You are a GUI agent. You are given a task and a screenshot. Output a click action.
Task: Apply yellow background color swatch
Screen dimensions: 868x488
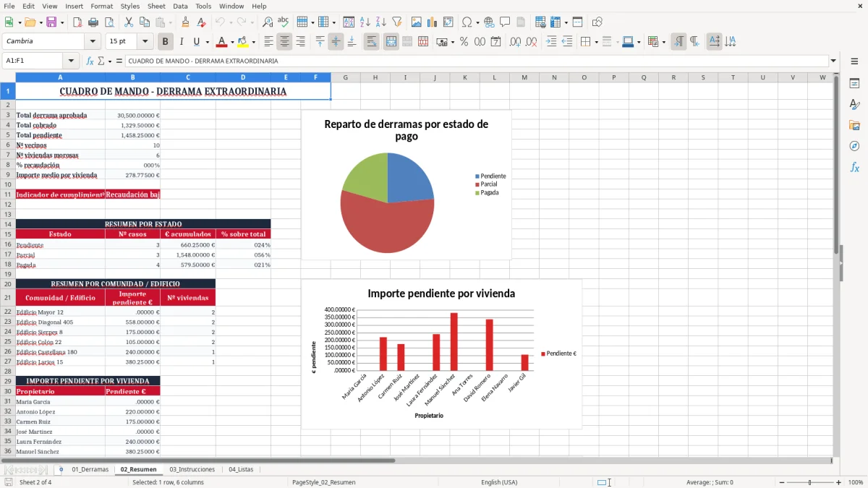pyautogui.click(x=243, y=42)
